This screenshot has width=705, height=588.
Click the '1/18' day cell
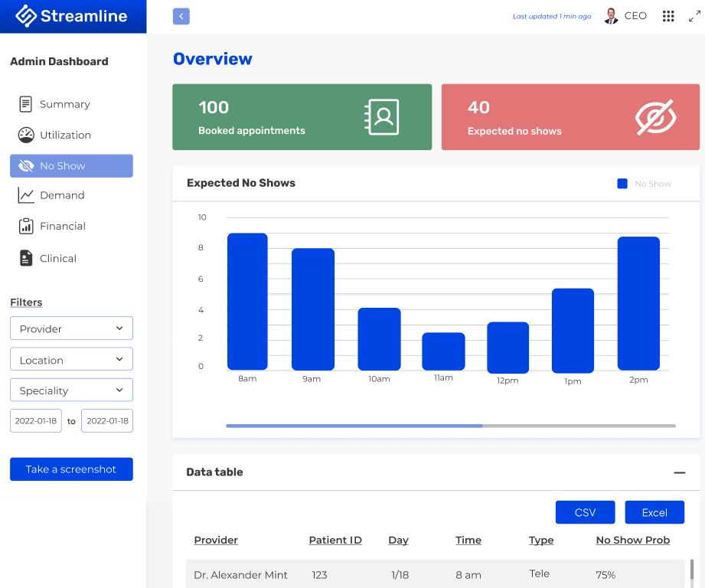(400, 575)
